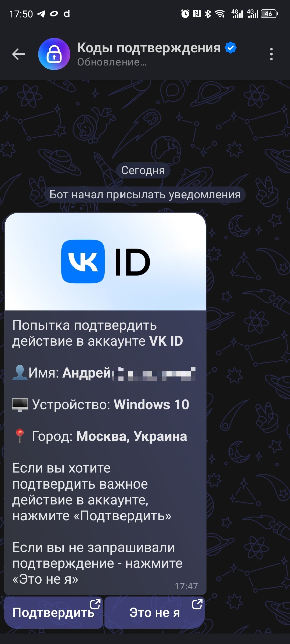Tap the battery indicator in status bar
Viewport: 290px width, 644px height.
pyautogui.click(x=269, y=14)
